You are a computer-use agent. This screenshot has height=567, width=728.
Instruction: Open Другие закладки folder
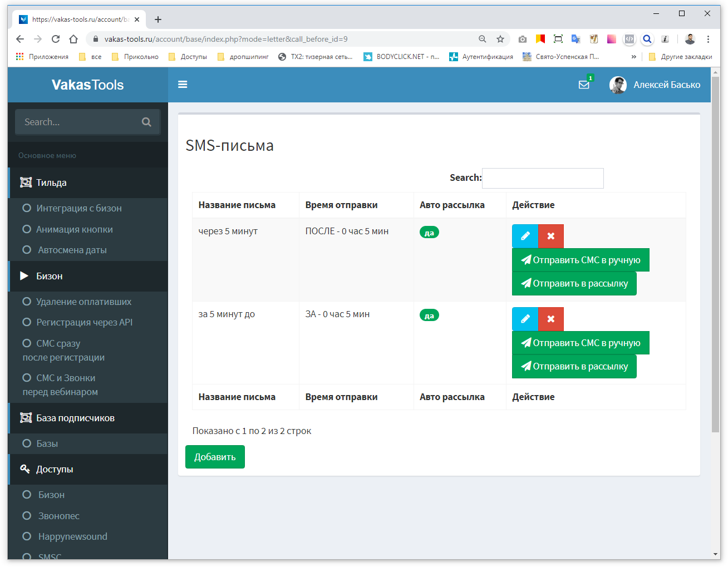(680, 57)
